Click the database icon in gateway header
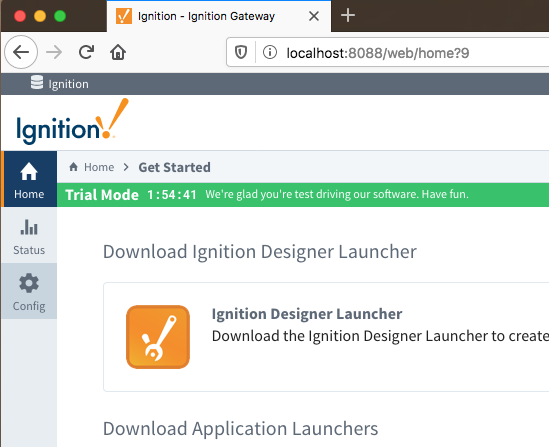Screen dimensions: 549x447 (37, 82)
